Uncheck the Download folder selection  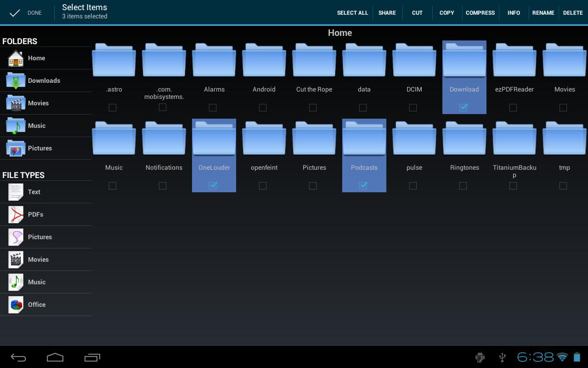pos(463,107)
